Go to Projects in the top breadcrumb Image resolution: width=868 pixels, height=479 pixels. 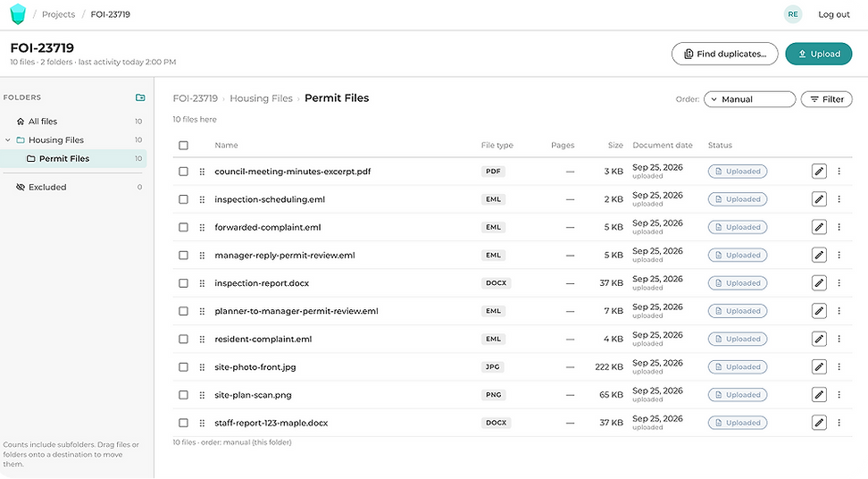(x=58, y=14)
